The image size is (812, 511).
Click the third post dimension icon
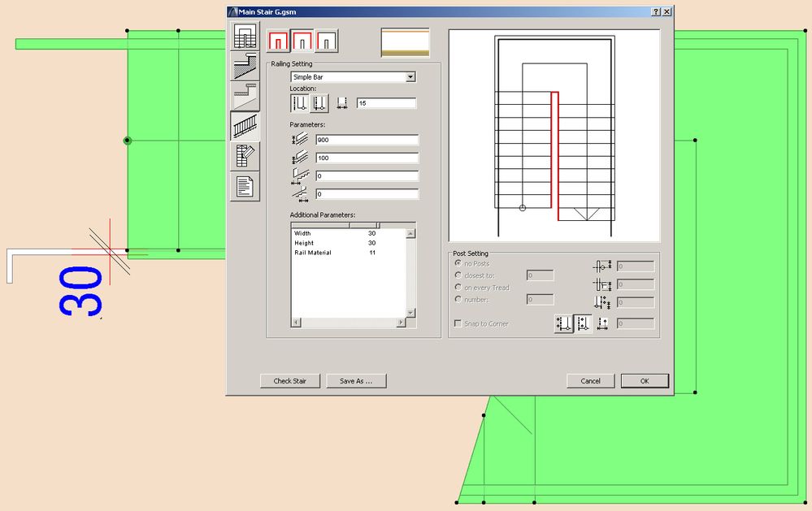[x=601, y=302]
